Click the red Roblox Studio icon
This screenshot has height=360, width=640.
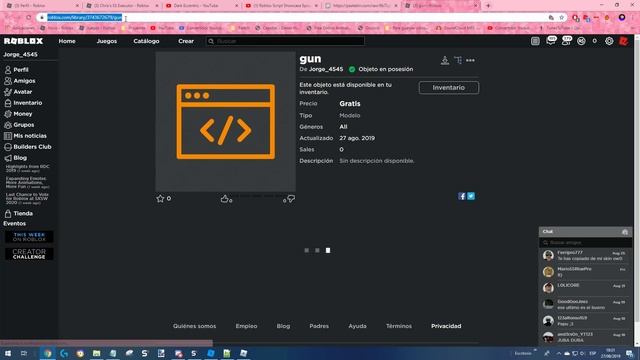[623, 41]
